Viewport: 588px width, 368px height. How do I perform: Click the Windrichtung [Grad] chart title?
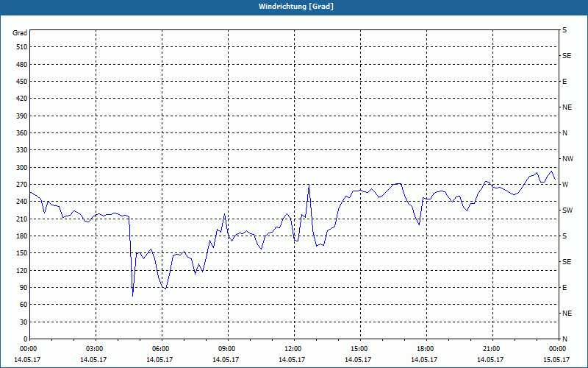pos(293,6)
